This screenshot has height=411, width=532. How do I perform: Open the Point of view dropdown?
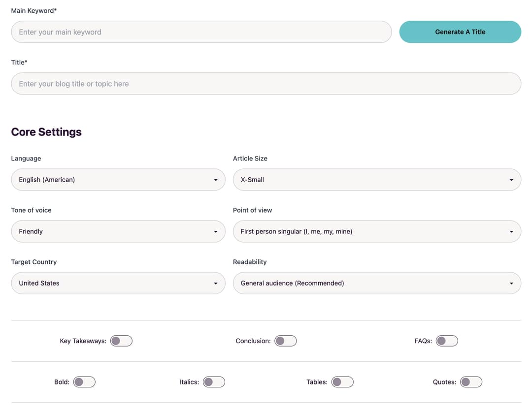point(377,231)
